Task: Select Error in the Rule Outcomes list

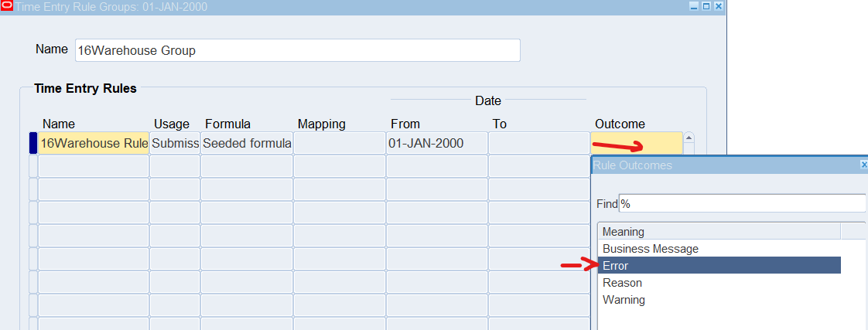Action: (719, 265)
